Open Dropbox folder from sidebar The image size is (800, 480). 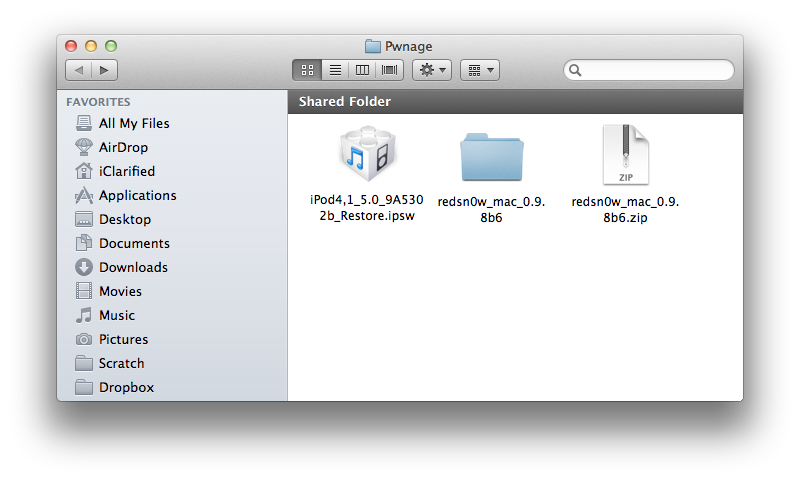tap(126, 387)
